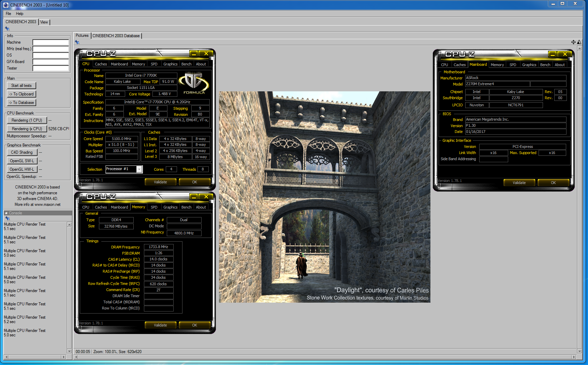588x365 pixels.
Task: Click the www.maxon.net info text
Action: tap(47, 204)
